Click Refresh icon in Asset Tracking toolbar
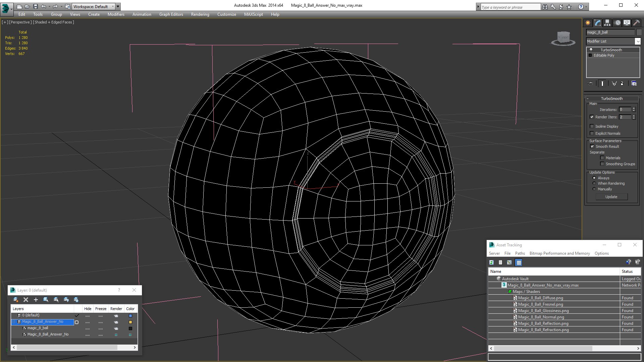The height and width of the screenshot is (362, 644). pyautogui.click(x=491, y=262)
